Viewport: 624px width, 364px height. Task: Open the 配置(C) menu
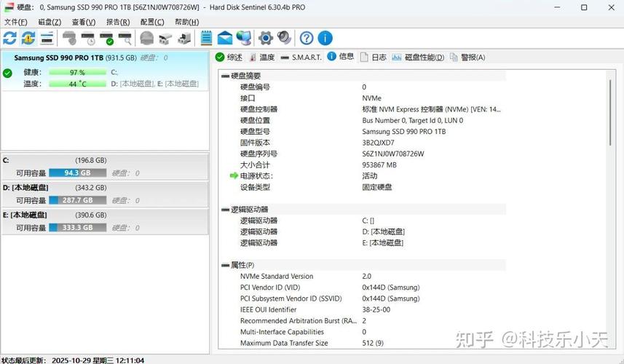[152, 22]
